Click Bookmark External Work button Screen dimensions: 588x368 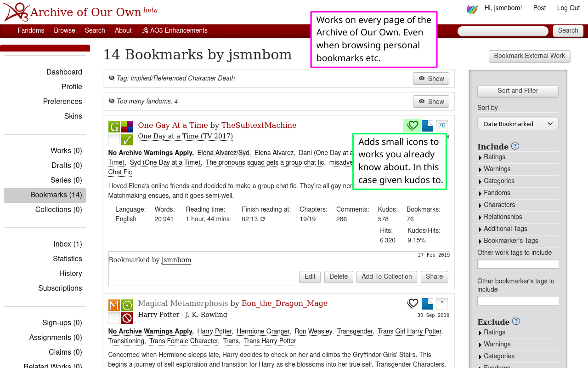(x=529, y=56)
